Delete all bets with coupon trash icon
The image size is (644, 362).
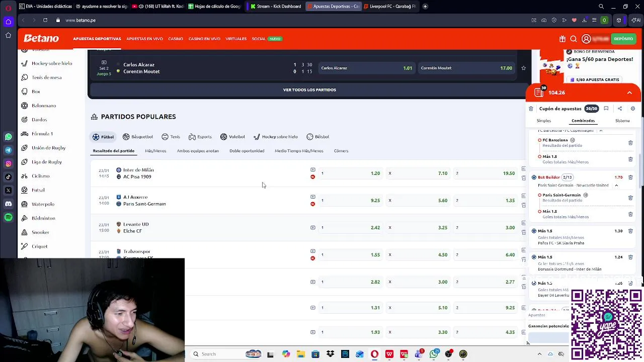pos(531,109)
